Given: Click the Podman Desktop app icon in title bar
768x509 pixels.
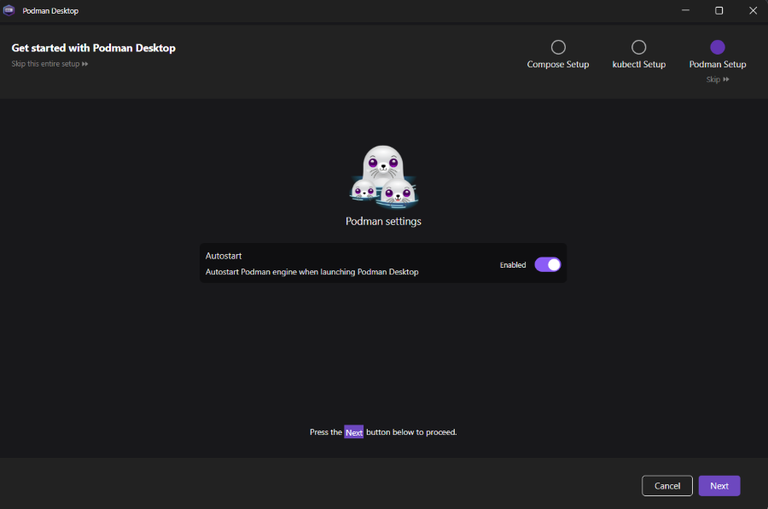Looking at the screenshot, I should (x=9, y=10).
